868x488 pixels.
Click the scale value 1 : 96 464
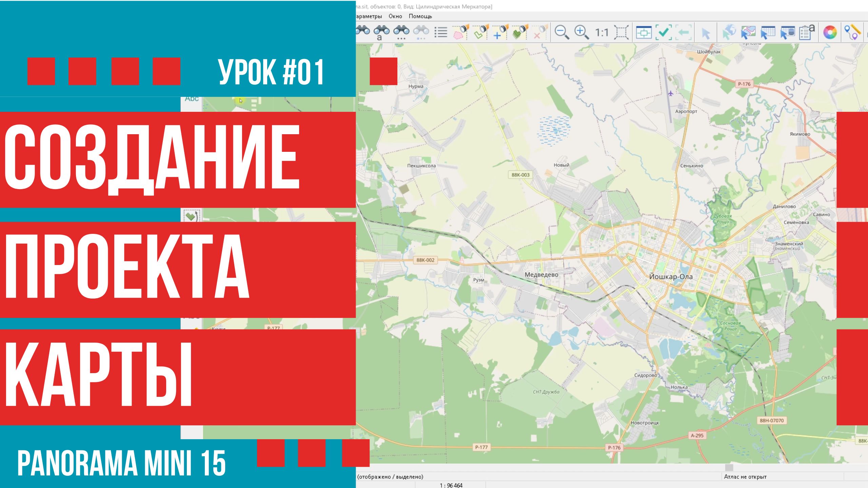point(451,485)
